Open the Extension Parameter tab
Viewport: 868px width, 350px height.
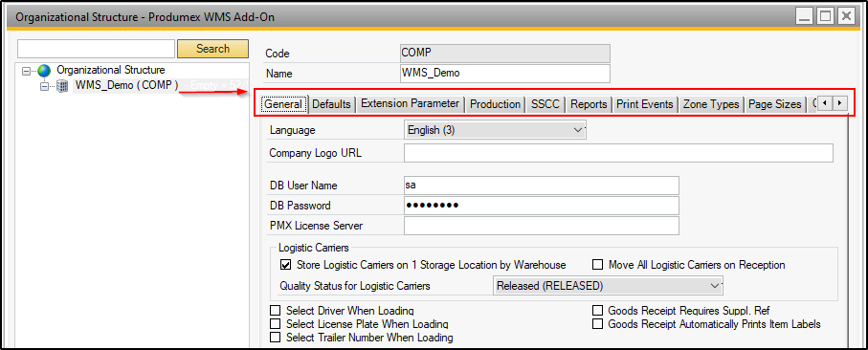(x=410, y=103)
